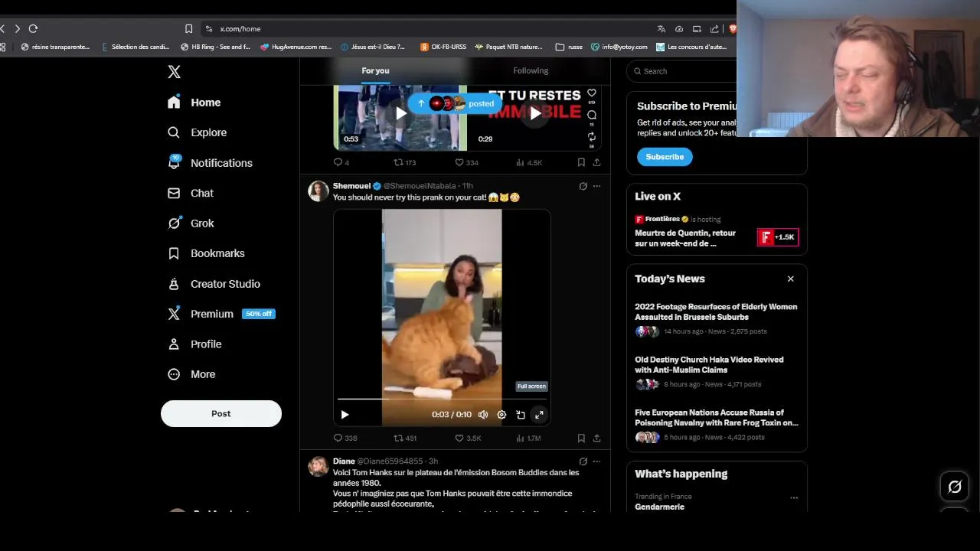Toggle picture-in-picture on cat video
The height and width of the screenshot is (551, 980).
tap(521, 415)
